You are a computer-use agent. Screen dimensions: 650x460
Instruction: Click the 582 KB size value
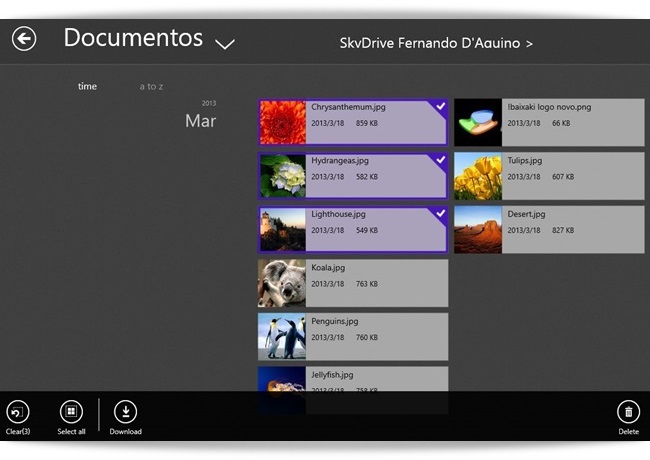tap(367, 177)
